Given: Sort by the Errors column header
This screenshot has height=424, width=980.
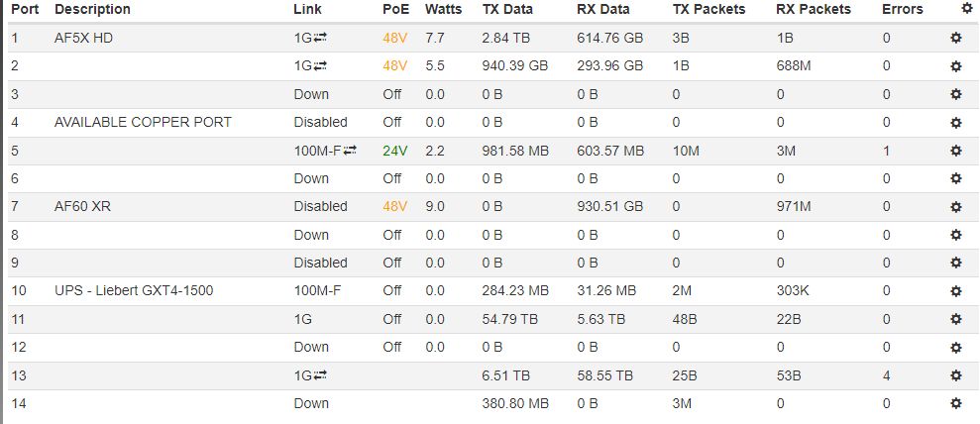Looking at the screenshot, I should tap(902, 9).
